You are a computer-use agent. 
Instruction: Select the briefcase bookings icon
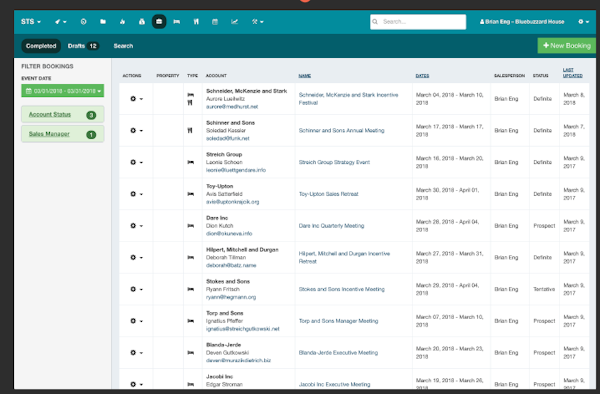[159, 22]
